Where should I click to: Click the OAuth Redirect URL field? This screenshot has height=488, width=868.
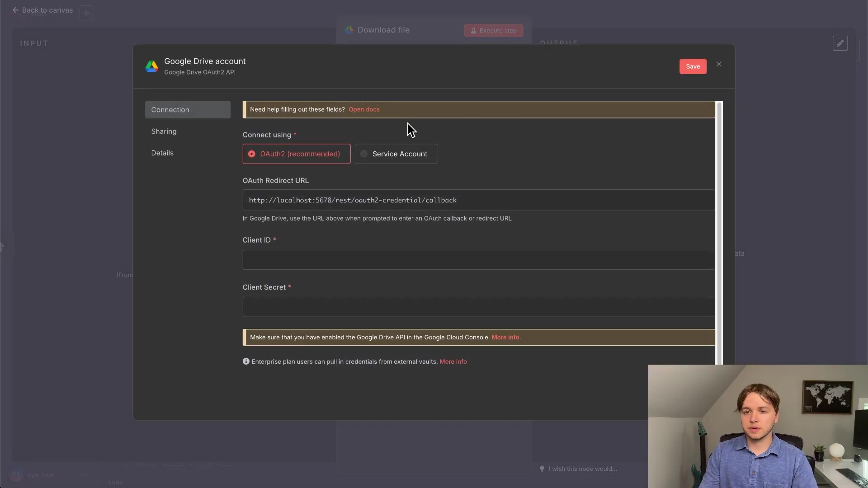(x=479, y=200)
